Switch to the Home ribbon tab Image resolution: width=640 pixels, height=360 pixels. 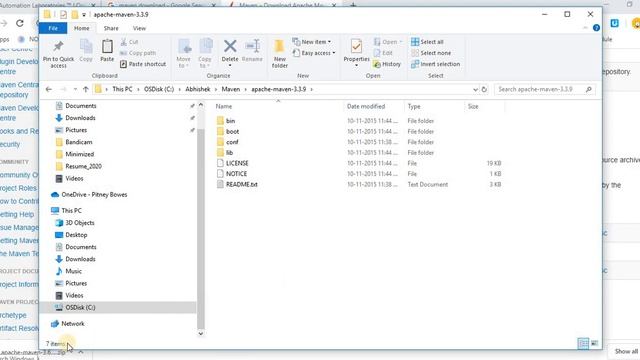click(x=82, y=28)
